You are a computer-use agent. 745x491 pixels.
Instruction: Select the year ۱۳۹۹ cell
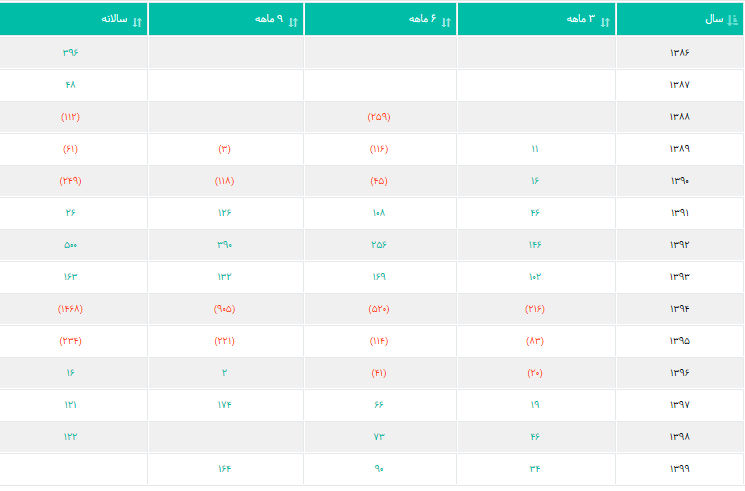tap(680, 469)
